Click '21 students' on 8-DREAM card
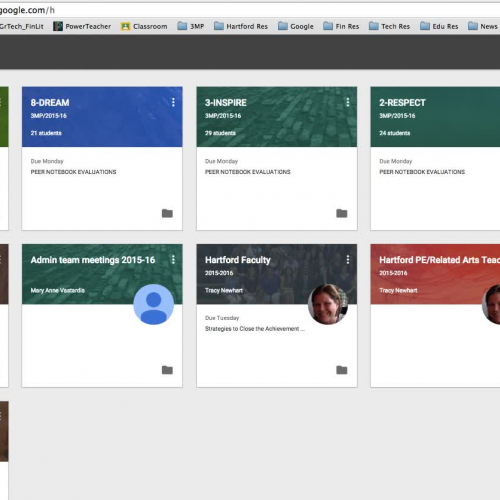 click(46, 133)
